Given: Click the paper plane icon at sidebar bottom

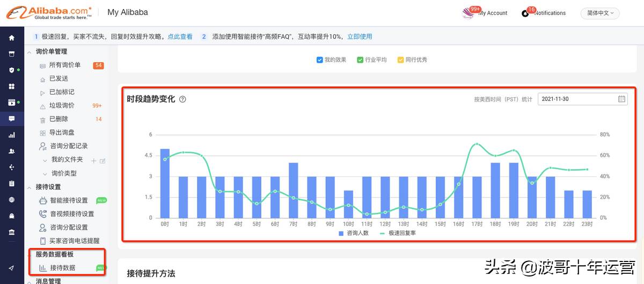Looking at the screenshot, I should coord(12,268).
